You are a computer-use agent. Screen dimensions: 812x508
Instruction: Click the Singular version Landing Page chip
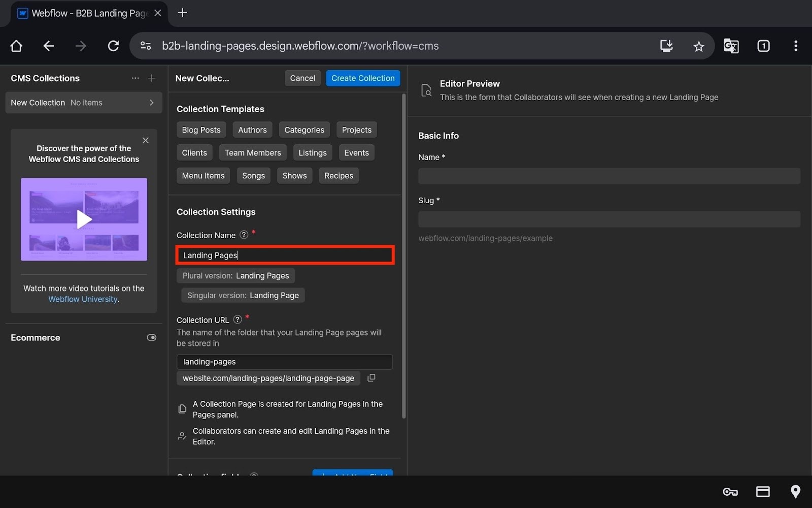click(x=243, y=296)
